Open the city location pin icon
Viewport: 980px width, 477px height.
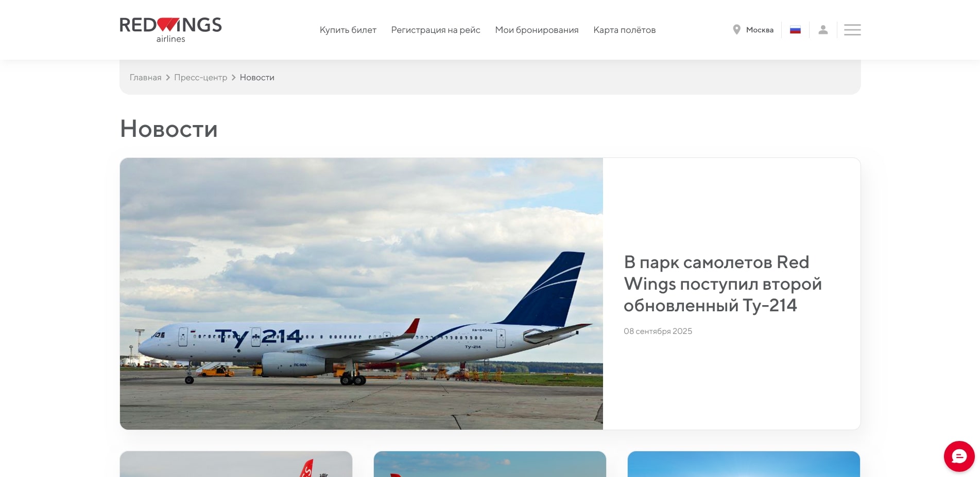pyautogui.click(x=736, y=30)
